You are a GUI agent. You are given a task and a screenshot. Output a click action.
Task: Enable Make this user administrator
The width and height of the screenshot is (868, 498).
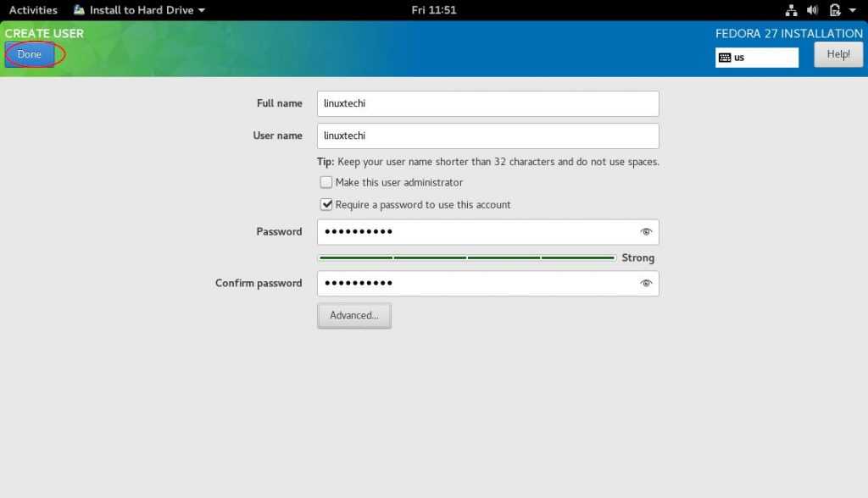coord(326,182)
